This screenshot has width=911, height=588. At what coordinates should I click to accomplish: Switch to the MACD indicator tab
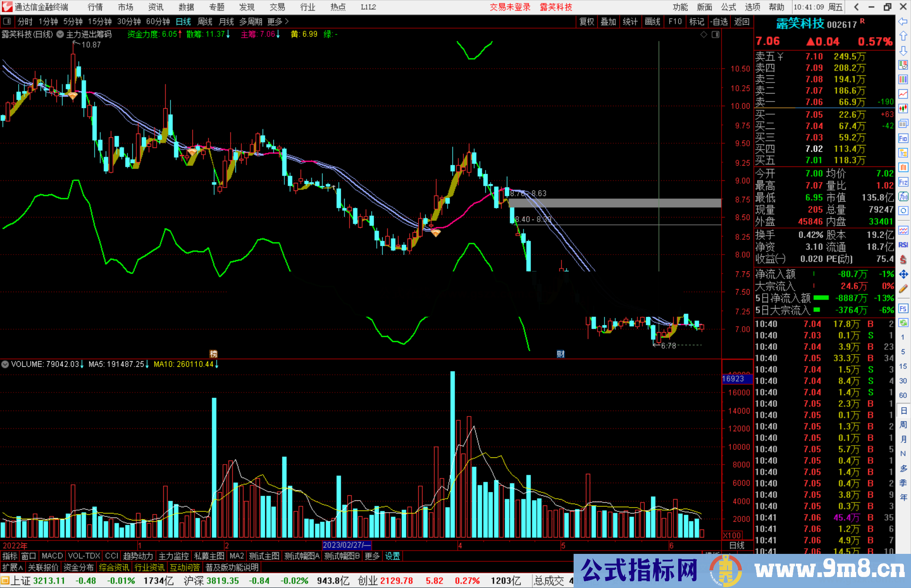pyautogui.click(x=52, y=556)
